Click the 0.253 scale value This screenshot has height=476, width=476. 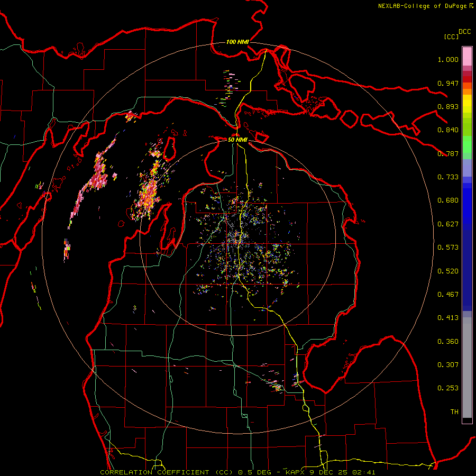[x=448, y=388]
